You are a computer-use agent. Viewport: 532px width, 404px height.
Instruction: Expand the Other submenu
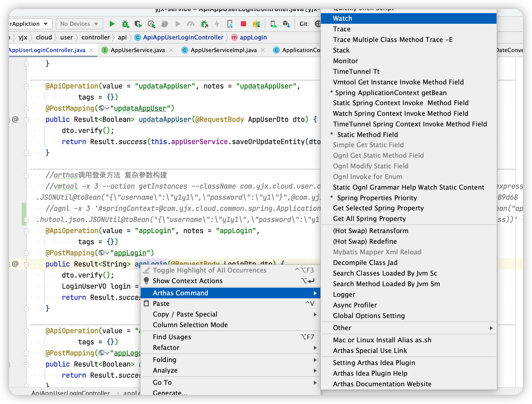[408, 328]
